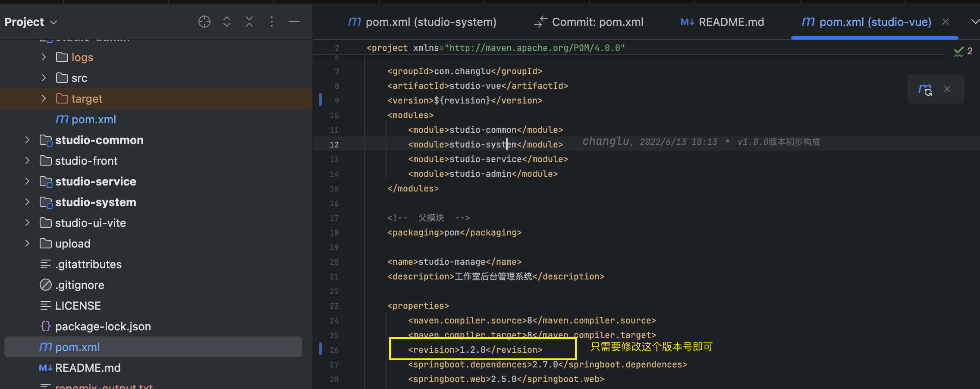This screenshot has height=389, width=980.
Task: Select the .gitignore file
Action: pos(72,285)
